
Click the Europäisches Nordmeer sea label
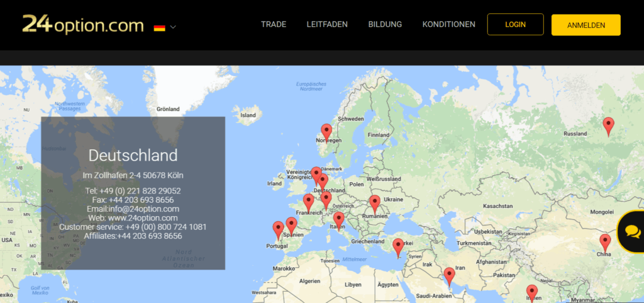tap(311, 86)
